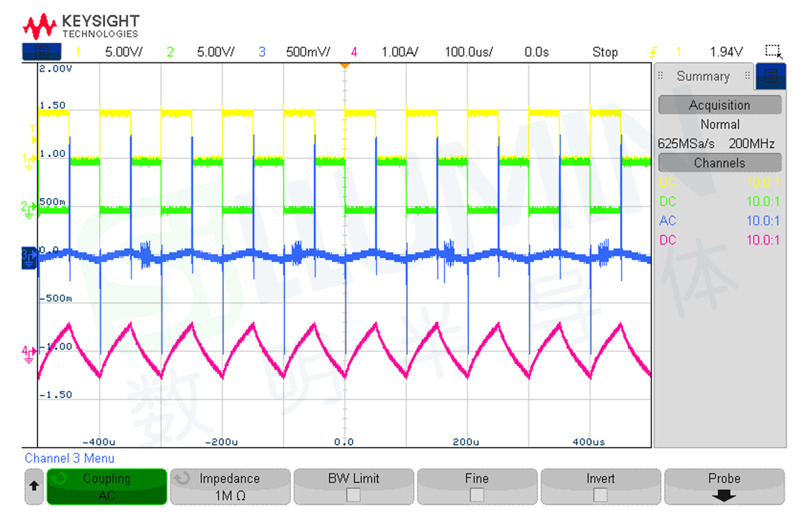Open the blue main menu icon at top-left

tap(42, 52)
